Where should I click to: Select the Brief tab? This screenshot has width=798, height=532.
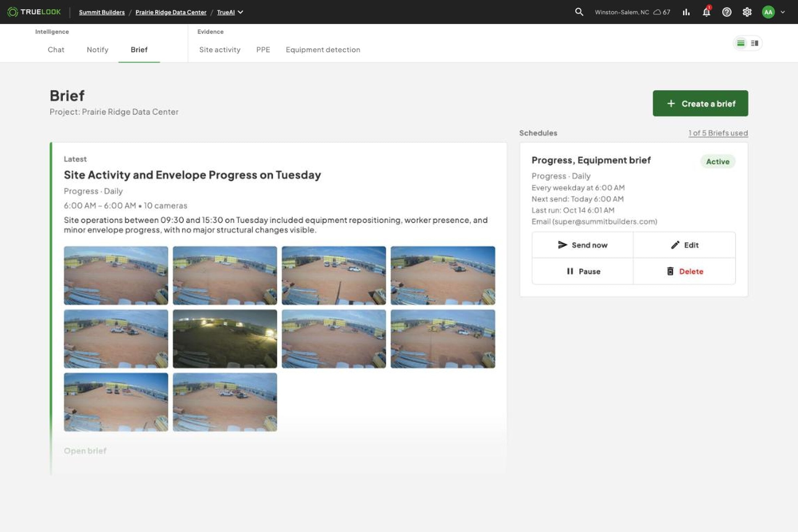point(139,50)
